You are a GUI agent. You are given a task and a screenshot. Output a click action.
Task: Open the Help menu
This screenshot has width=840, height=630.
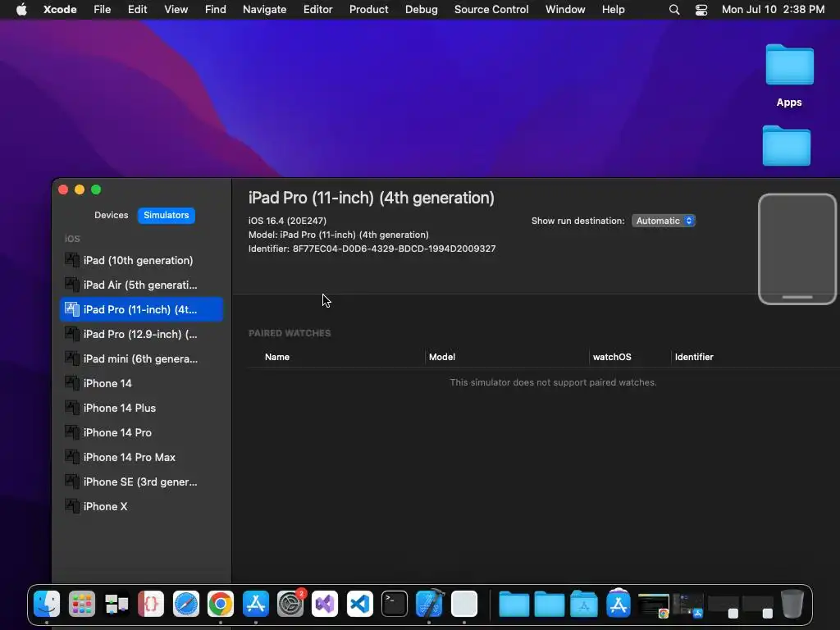pyautogui.click(x=613, y=9)
